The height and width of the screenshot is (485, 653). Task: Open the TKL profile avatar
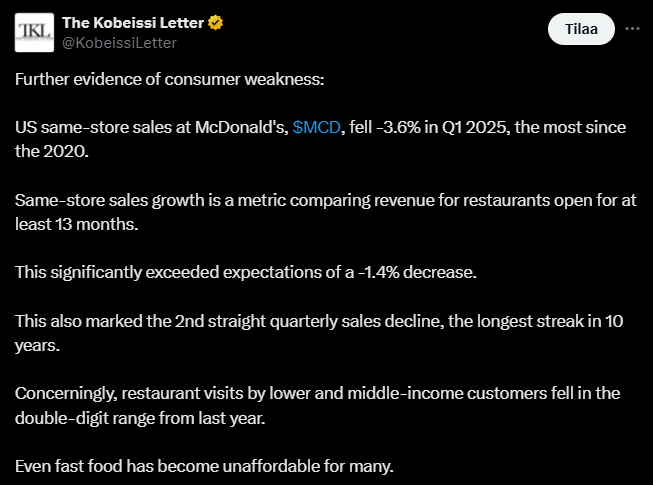[34, 32]
